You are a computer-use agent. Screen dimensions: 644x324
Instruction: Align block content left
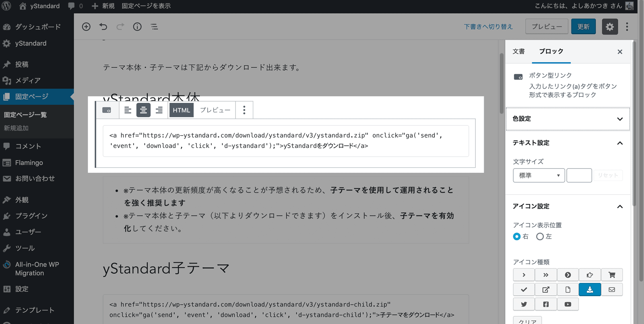[x=128, y=110]
